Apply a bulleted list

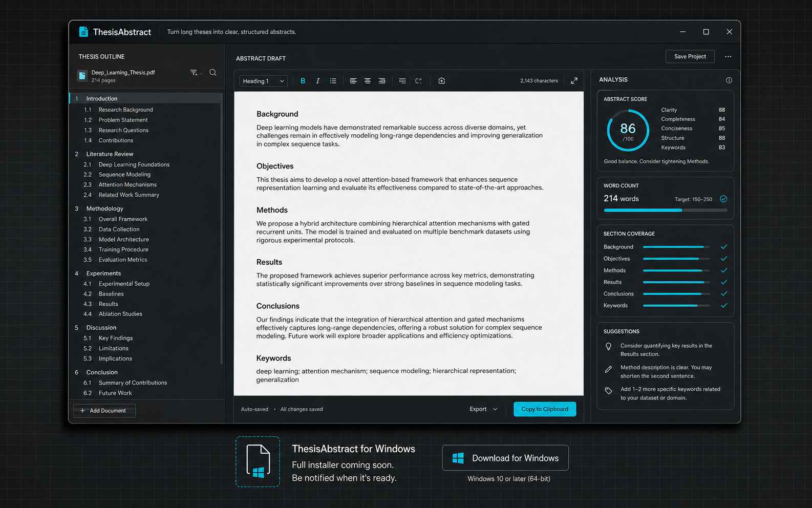(333, 81)
